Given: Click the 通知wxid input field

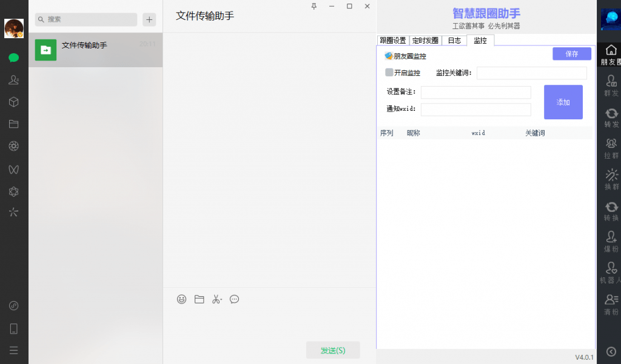Looking at the screenshot, I should 475,110.
